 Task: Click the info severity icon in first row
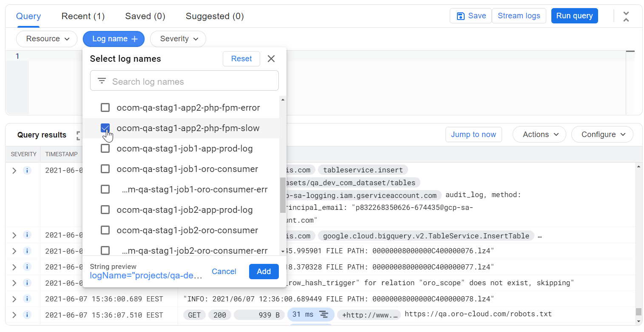click(x=27, y=171)
